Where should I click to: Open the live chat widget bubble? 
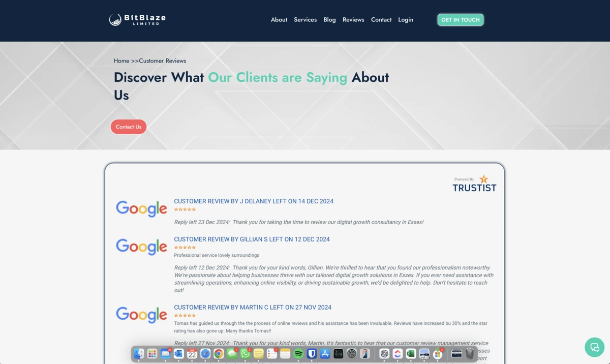pyautogui.click(x=594, y=347)
